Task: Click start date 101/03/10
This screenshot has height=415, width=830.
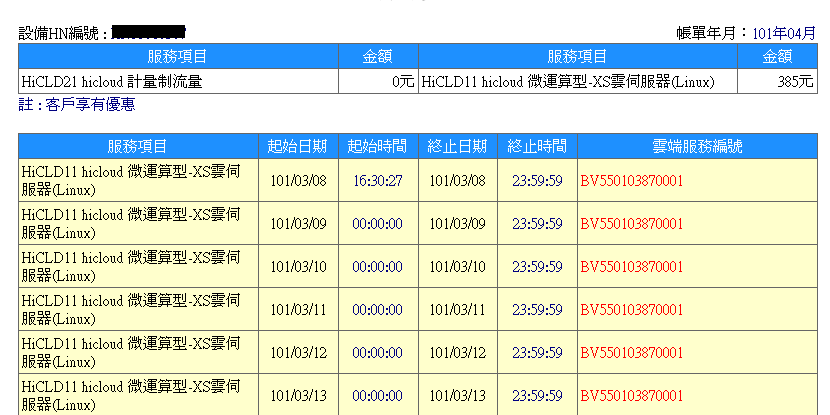Action: coord(298,266)
